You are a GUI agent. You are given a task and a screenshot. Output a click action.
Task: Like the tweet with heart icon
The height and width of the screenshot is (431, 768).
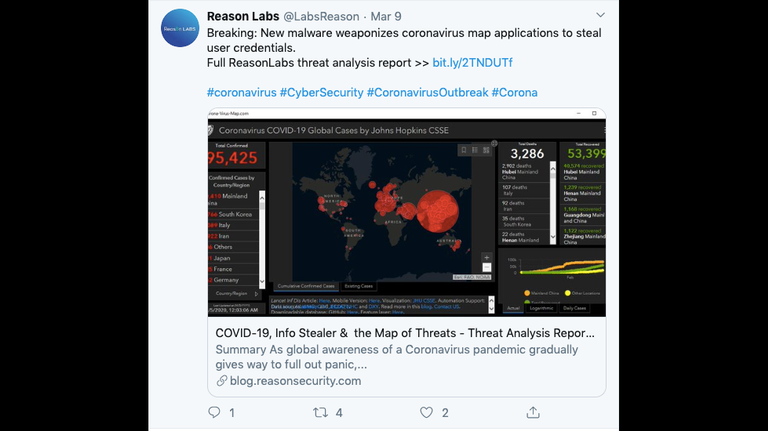point(426,412)
